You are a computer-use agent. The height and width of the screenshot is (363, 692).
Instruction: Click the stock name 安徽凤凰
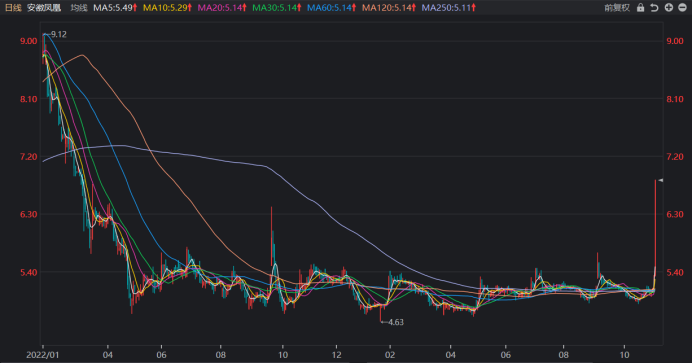click(44, 7)
